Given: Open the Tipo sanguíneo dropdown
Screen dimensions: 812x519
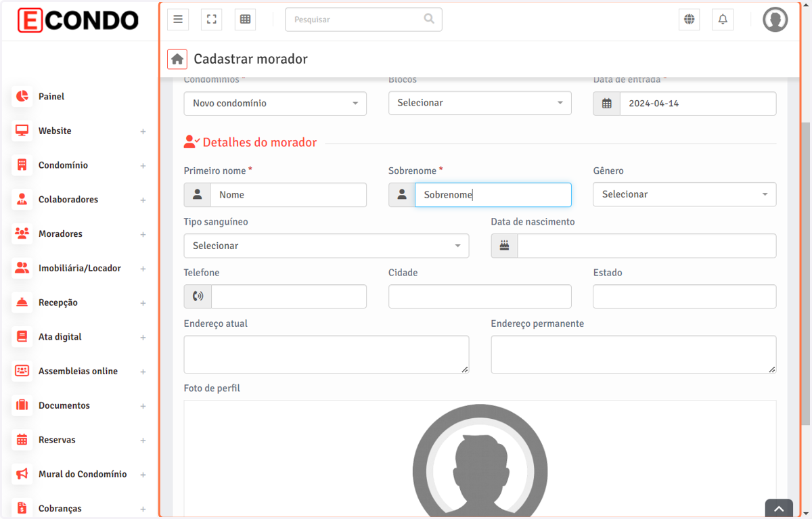Looking at the screenshot, I should tap(326, 246).
